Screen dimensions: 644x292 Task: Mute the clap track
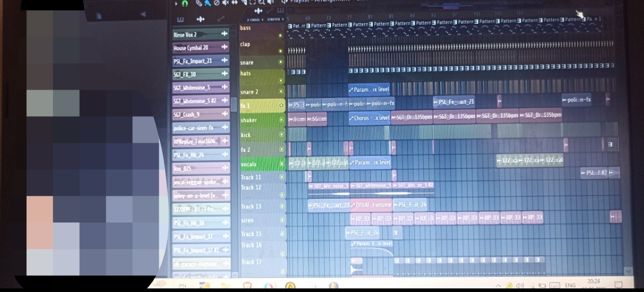pyautogui.click(x=280, y=51)
